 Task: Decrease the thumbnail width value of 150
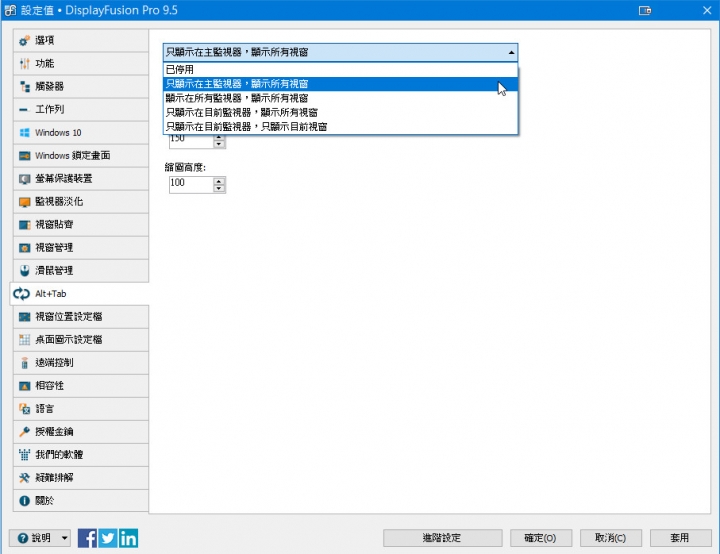219,144
